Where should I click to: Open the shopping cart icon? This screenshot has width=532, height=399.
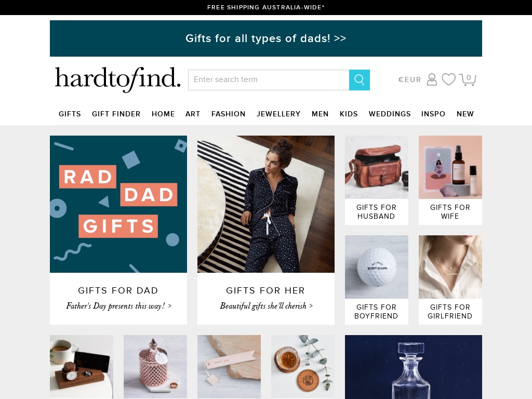[468, 79]
